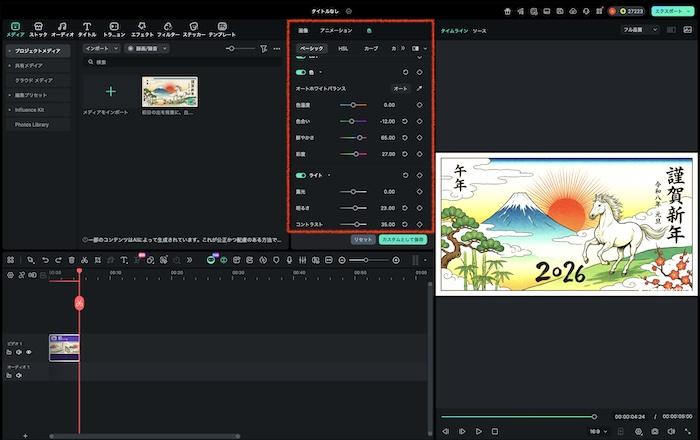Select the ベーシック (Basic) color tab
This screenshot has height=440, width=700.
(x=312, y=48)
